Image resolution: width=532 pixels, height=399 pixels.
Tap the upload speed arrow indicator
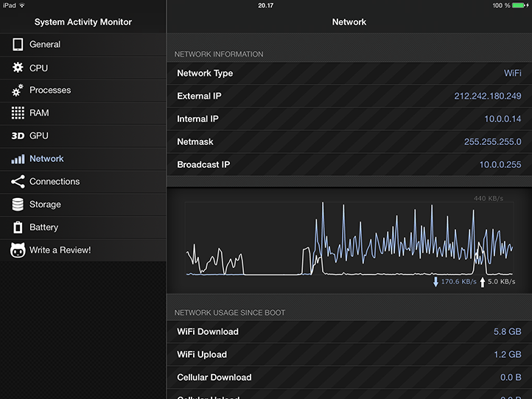483,281
